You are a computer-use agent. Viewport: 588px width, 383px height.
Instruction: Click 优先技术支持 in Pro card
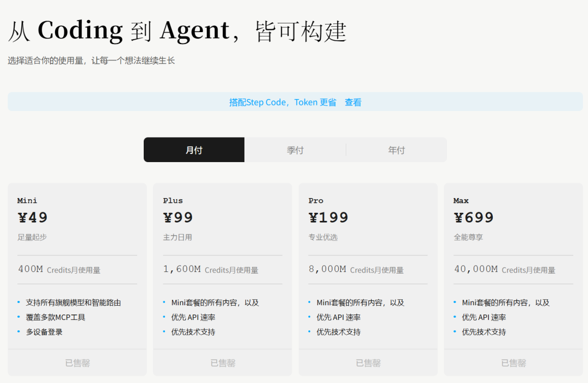[339, 332]
